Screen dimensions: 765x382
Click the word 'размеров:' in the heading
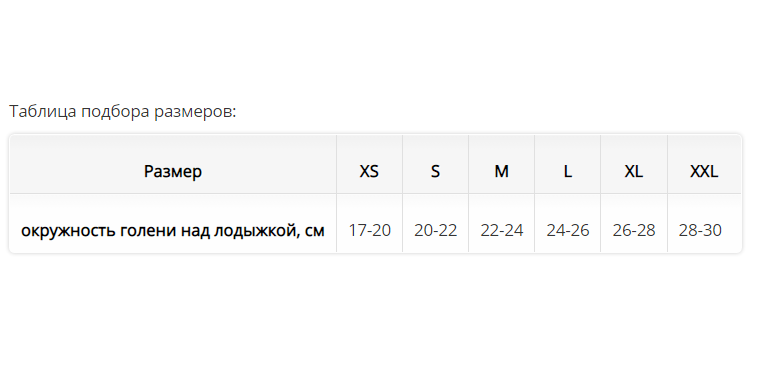tap(195, 113)
